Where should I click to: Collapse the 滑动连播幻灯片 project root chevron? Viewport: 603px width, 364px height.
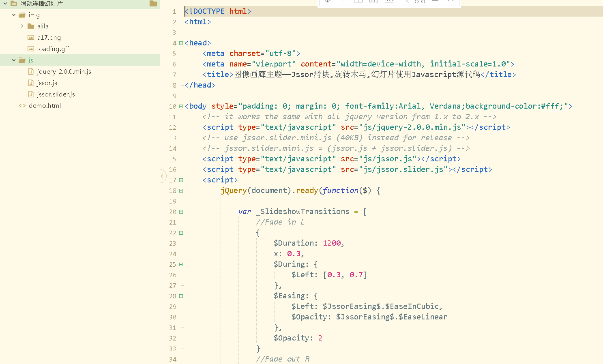5,3
